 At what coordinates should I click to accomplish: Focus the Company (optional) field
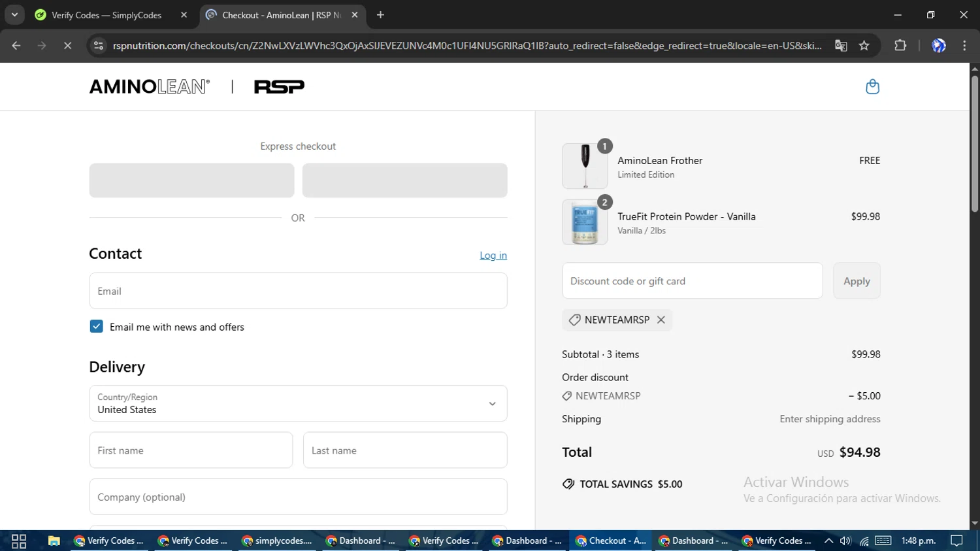[x=298, y=497]
